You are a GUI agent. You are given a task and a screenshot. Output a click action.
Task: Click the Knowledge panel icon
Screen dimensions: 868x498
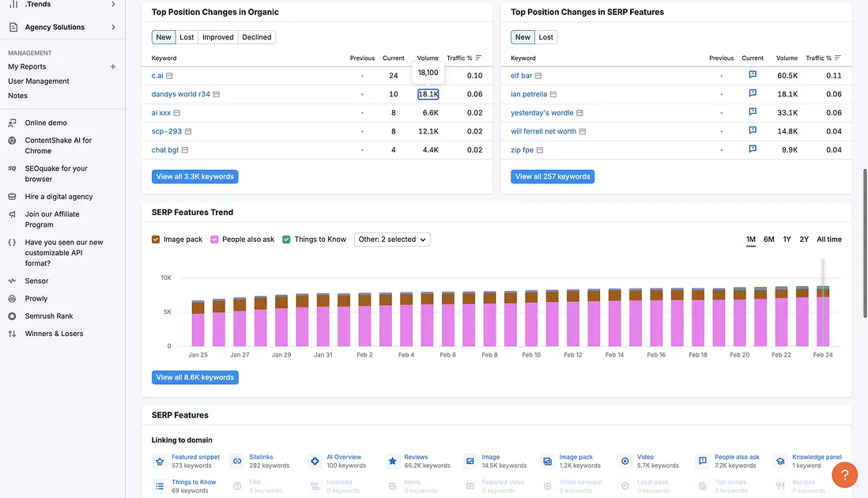[x=780, y=461]
